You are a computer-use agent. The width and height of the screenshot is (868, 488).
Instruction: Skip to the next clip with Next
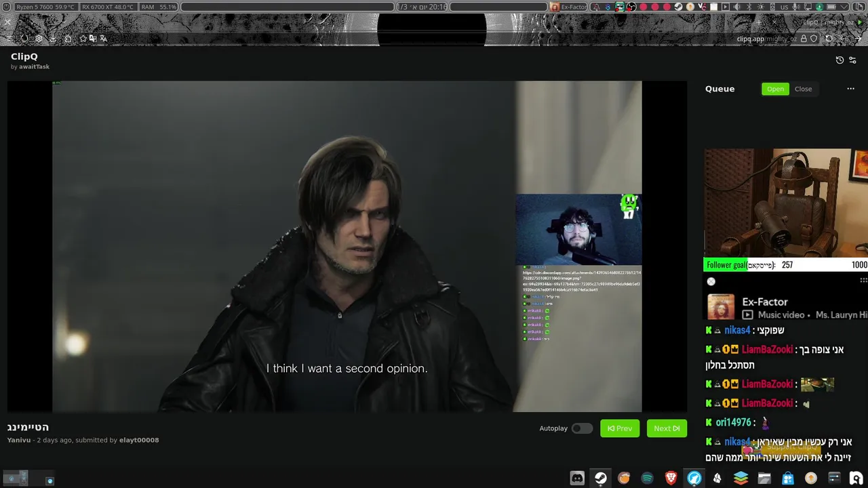click(667, 428)
